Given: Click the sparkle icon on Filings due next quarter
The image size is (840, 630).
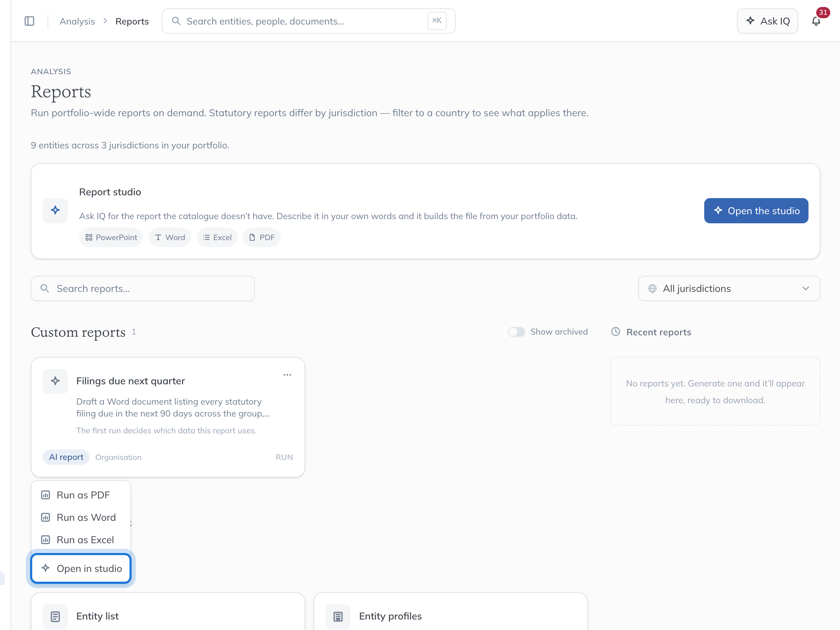Looking at the screenshot, I should pos(55,381).
